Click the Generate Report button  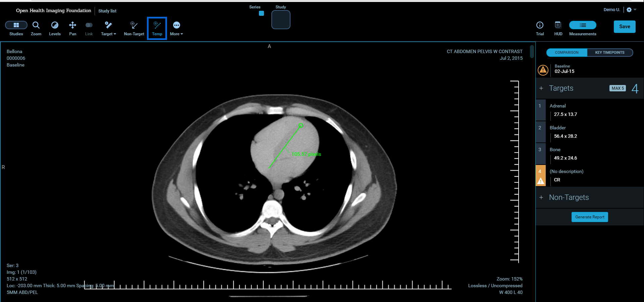click(x=590, y=217)
